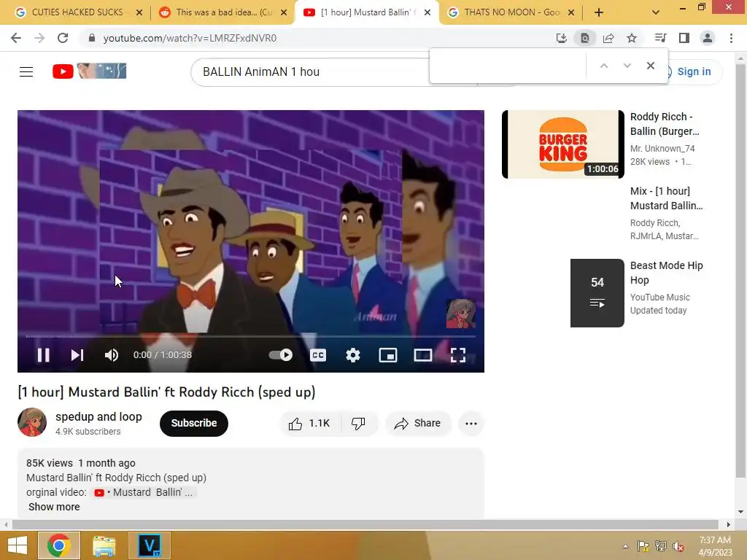The width and height of the screenshot is (747, 560).
Task: Open the original Mustard Ballin' video link
Action: click(144, 492)
